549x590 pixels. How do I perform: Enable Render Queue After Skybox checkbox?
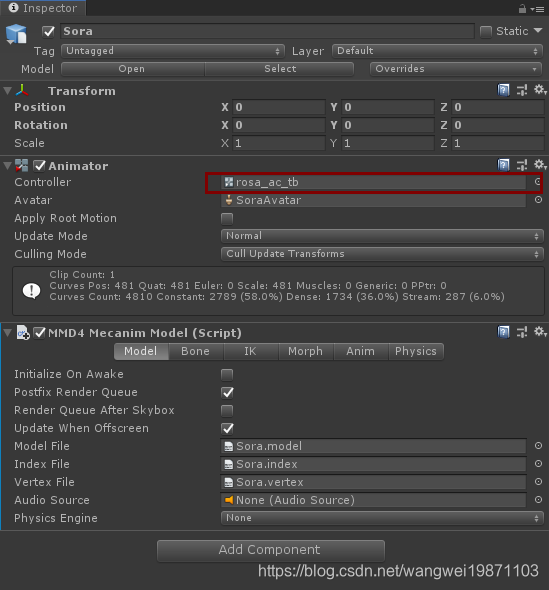click(x=227, y=411)
